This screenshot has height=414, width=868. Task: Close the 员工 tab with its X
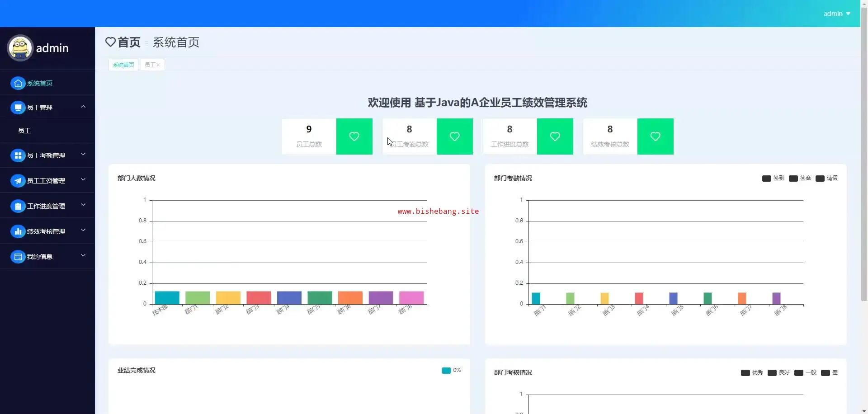tap(158, 65)
